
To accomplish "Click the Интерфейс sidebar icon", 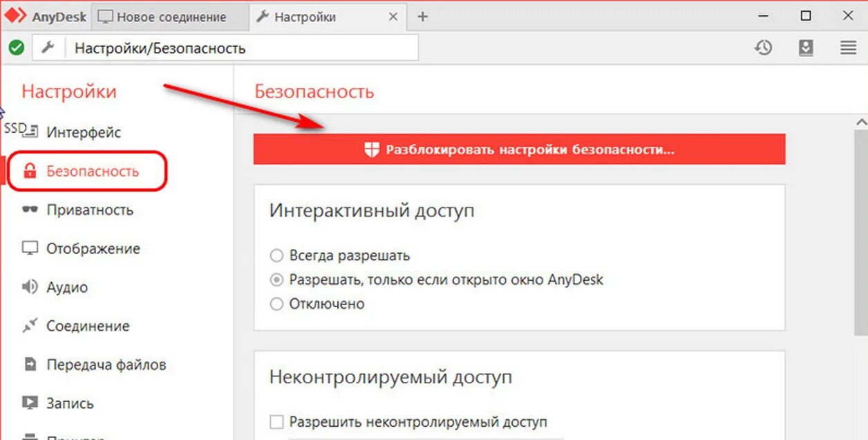I will (x=30, y=132).
